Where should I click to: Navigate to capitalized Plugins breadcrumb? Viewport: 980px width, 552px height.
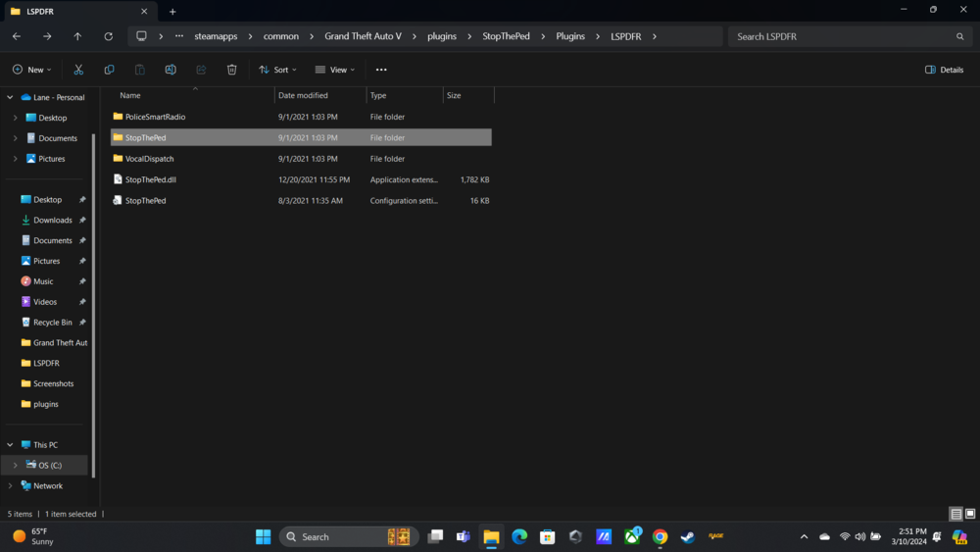click(x=570, y=36)
